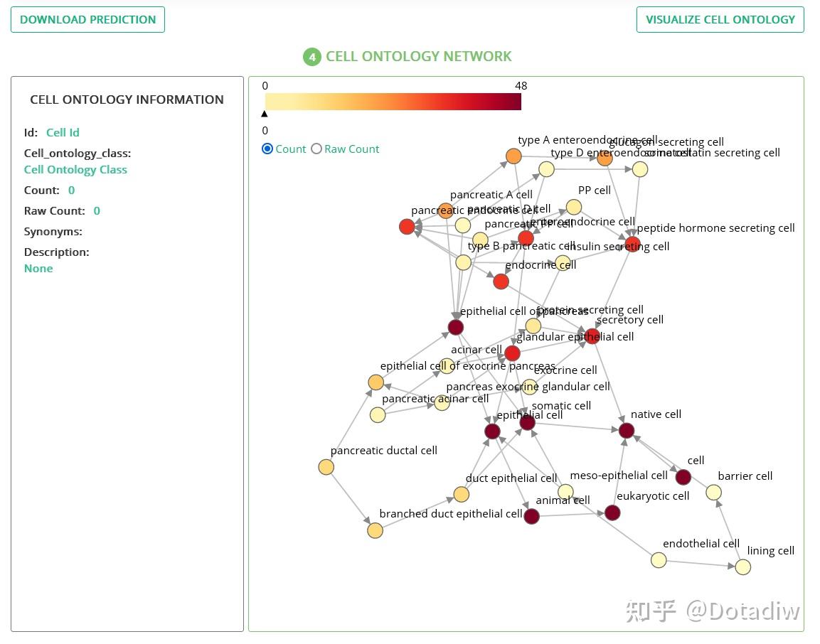Click the duct epithelial cell node
The width and height of the screenshot is (820, 644).
coord(461,494)
